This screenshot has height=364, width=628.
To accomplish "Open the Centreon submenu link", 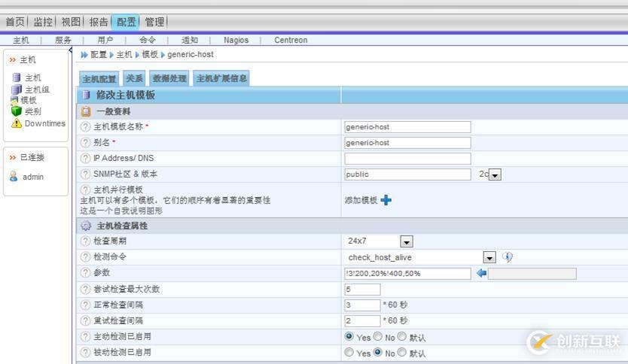I will tap(291, 40).
